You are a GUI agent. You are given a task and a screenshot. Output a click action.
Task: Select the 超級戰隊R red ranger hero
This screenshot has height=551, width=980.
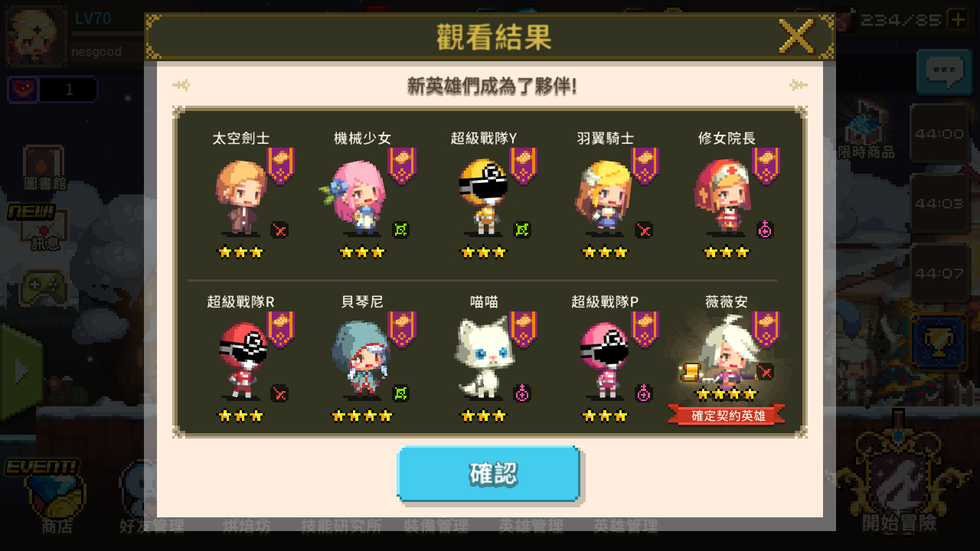click(x=242, y=360)
